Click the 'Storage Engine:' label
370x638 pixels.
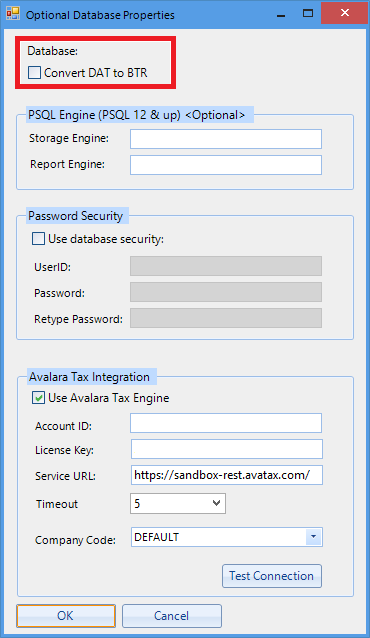[x=69, y=138]
